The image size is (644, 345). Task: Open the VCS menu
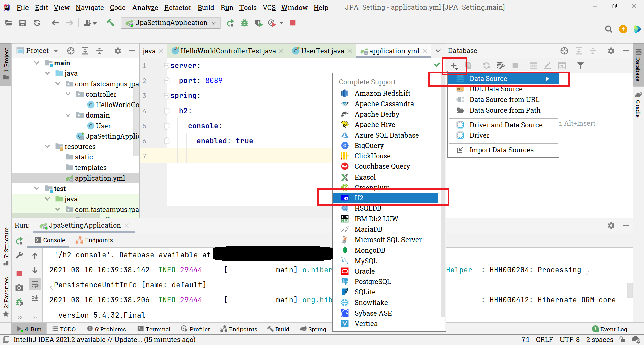click(269, 7)
